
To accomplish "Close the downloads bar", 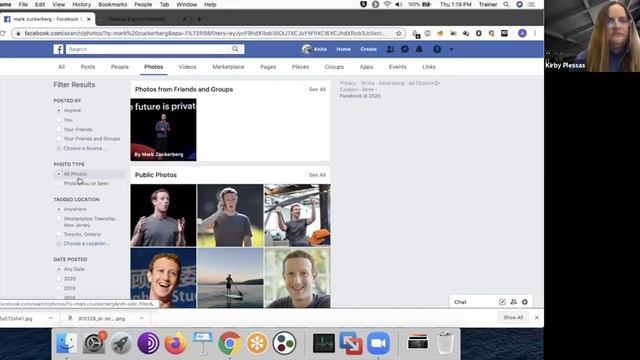I will click(x=537, y=318).
